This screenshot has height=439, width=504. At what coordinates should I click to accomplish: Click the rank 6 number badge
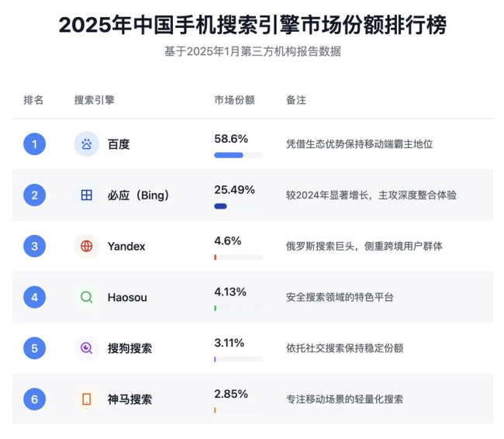coord(34,399)
